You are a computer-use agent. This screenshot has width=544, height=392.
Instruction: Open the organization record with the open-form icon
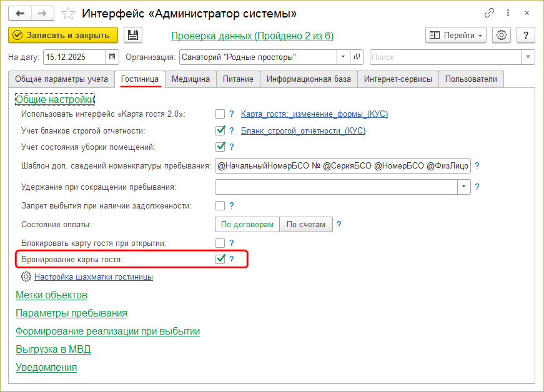pyautogui.click(x=357, y=57)
